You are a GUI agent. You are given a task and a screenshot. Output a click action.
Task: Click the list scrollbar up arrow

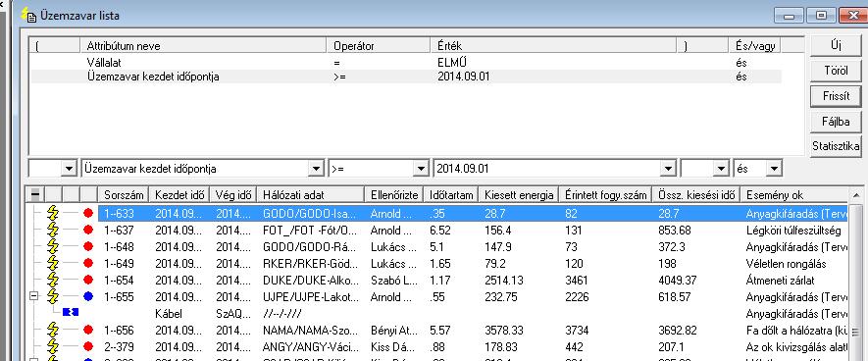[x=856, y=195]
